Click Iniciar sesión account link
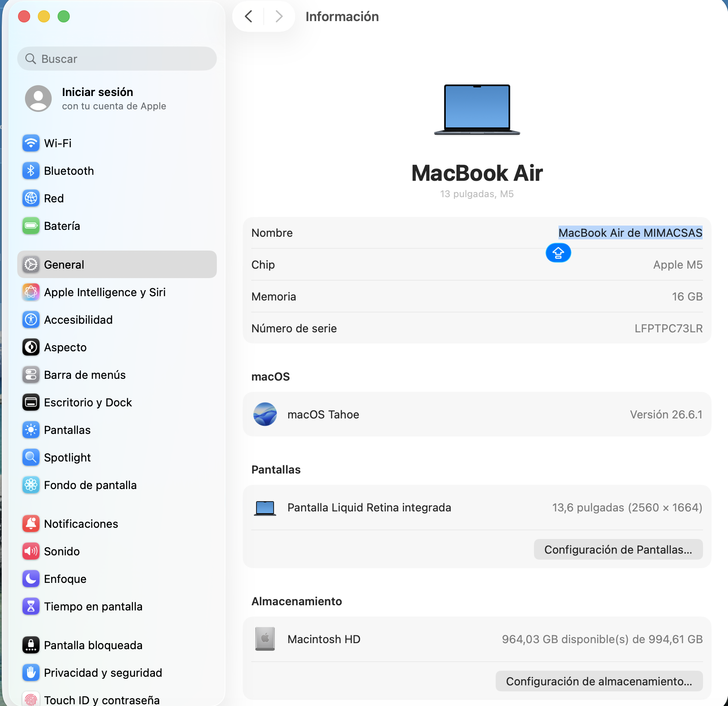This screenshot has height=706, width=728. pyautogui.click(x=114, y=99)
